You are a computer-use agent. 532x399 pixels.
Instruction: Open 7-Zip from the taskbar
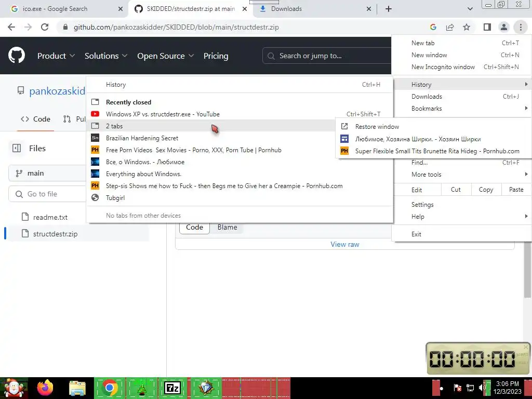[172, 388]
